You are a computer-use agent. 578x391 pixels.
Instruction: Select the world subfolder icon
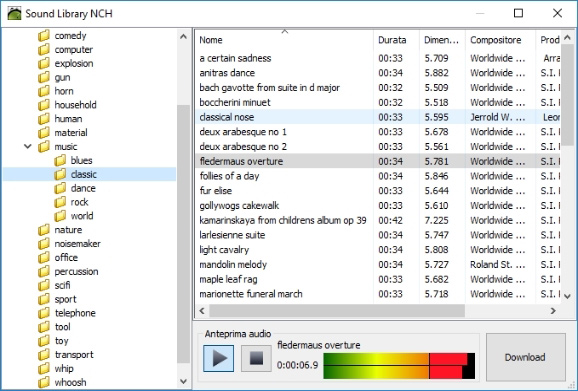click(60, 216)
